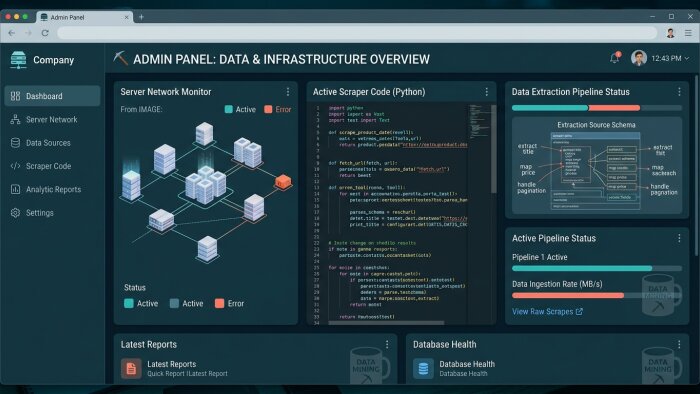Open notifications bell

coord(615,58)
